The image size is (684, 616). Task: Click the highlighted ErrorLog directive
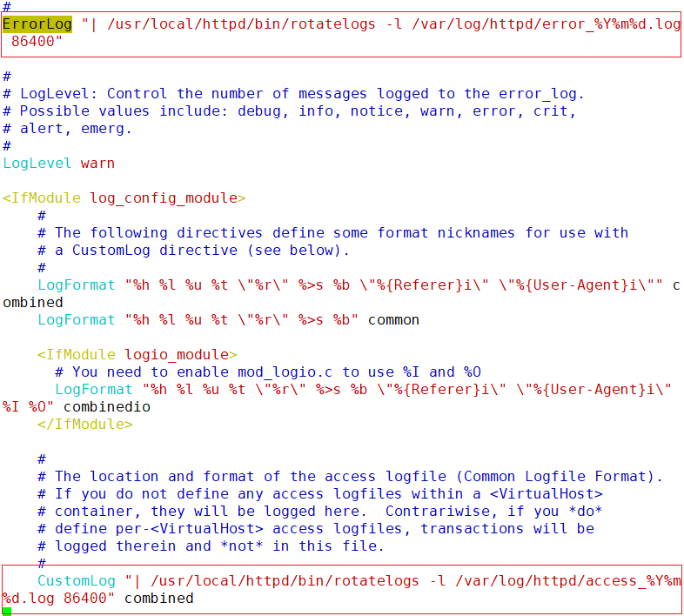[37, 24]
